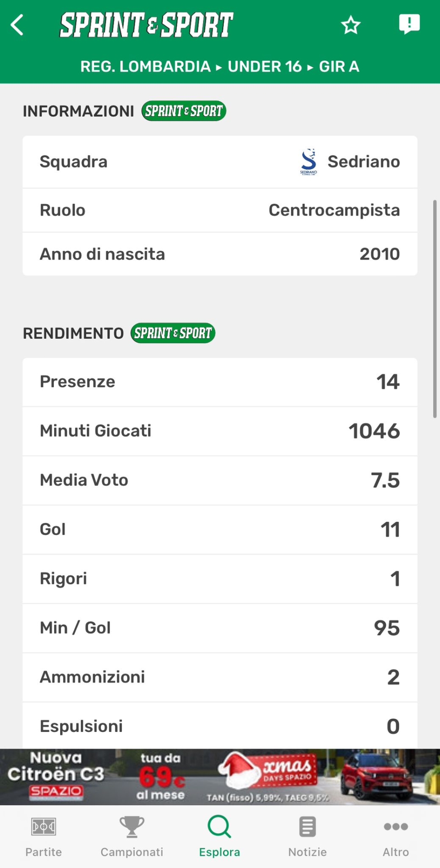Screen dimensions: 440x868
Task: Select GIR A in the breadcrumb
Action: pos(339,66)
